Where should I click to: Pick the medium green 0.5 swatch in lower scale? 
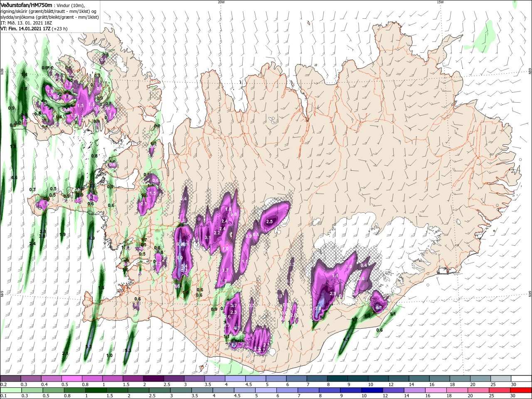click(x=53, y=390)
